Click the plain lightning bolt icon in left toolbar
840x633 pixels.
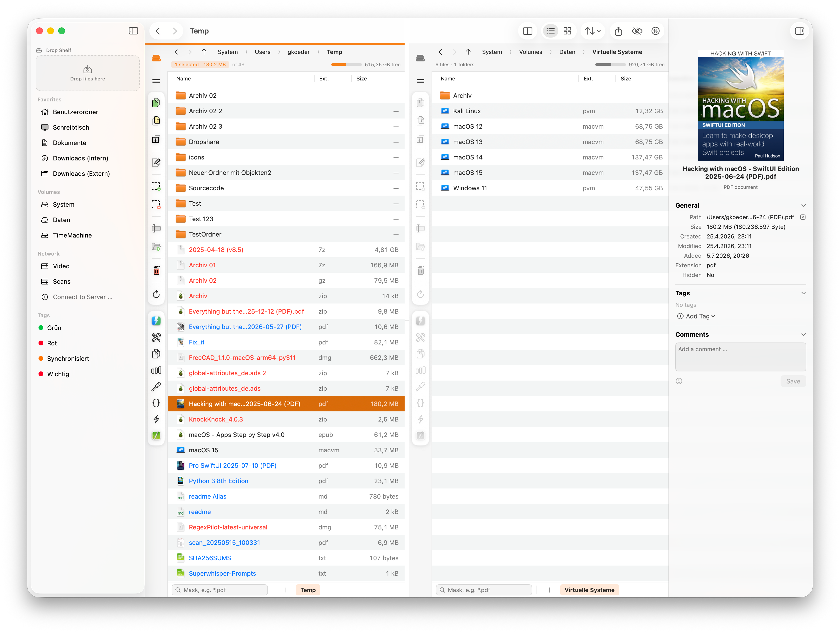(x=156, y=419)
